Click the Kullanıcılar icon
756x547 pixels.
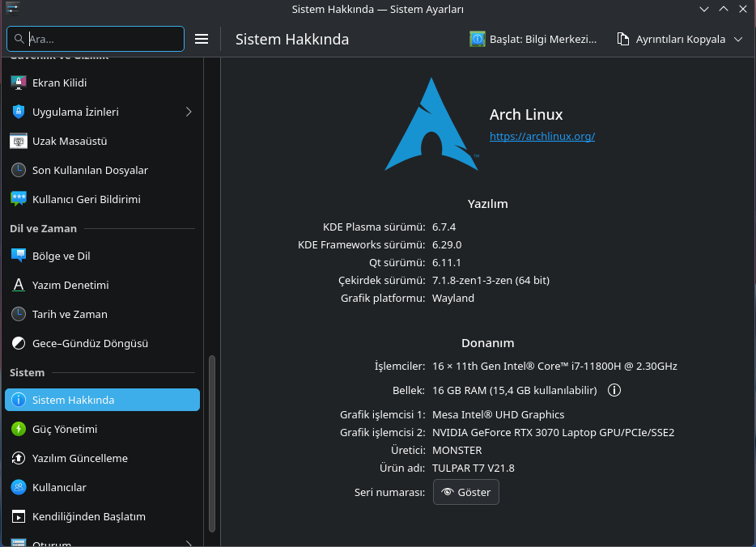(x=19, y=487)
